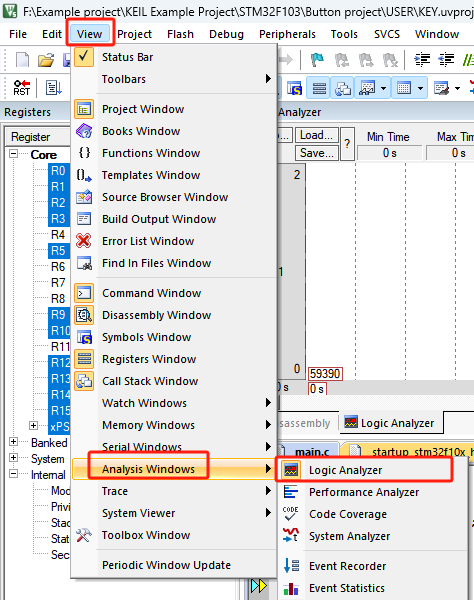Click the System Analyzer icon

point(291,536)
